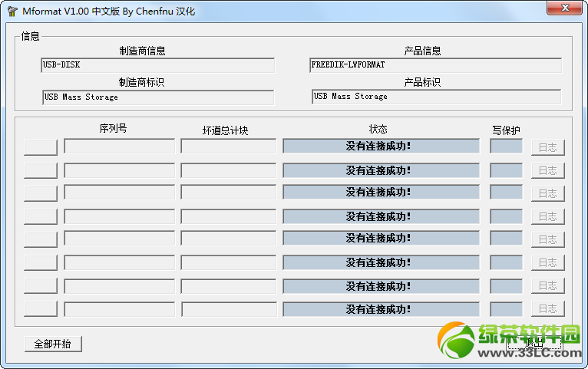Focus the 序列号 field in the fourth row
The image size is (588, 369).
(x=119, y=216)
